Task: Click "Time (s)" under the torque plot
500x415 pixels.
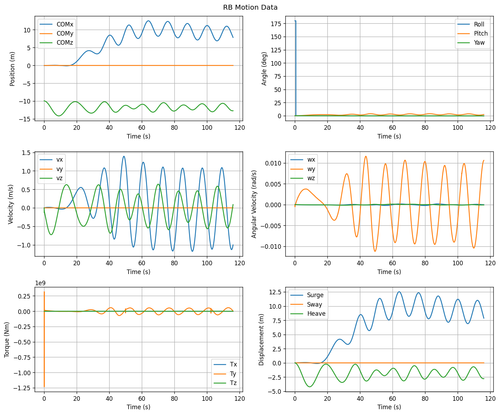Action: pos(138,407)
